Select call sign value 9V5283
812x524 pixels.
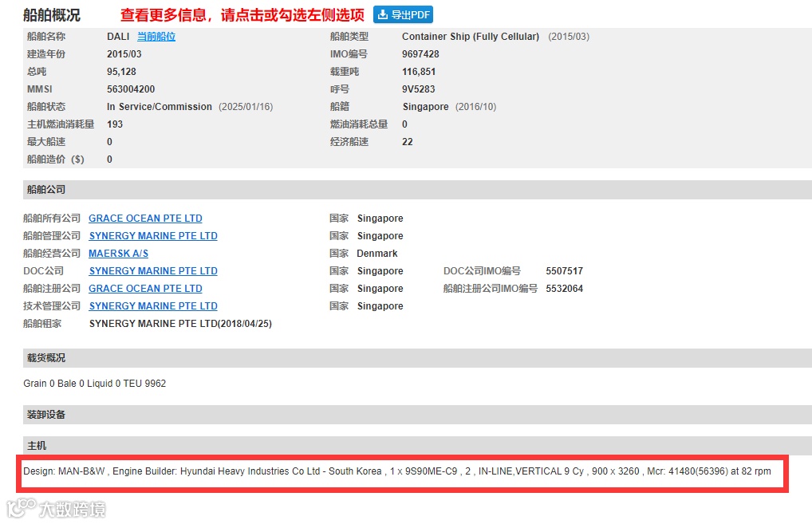pos(419,89)
